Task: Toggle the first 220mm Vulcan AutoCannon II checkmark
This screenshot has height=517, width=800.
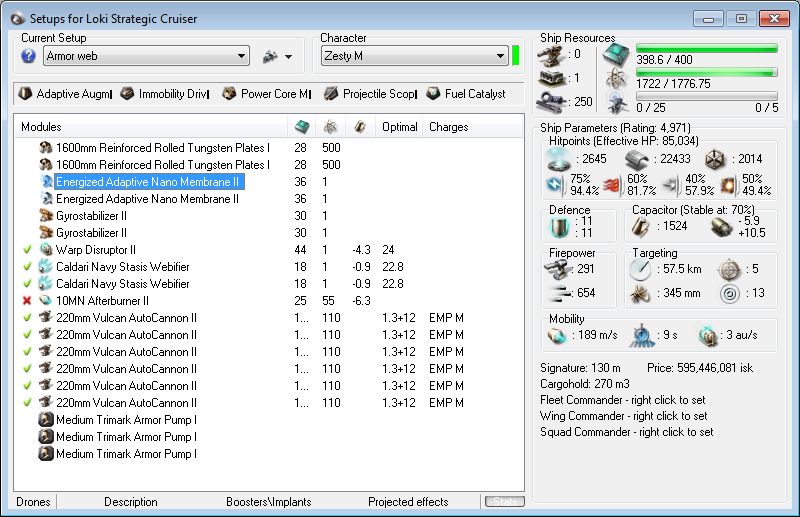Action: coord(28,317)
